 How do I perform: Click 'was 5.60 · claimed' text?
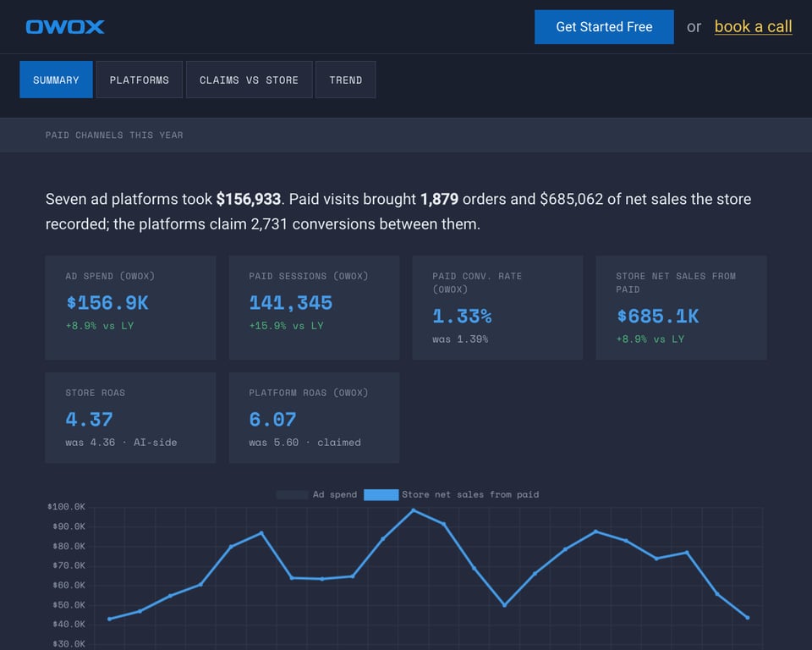(x=305, y=443)
